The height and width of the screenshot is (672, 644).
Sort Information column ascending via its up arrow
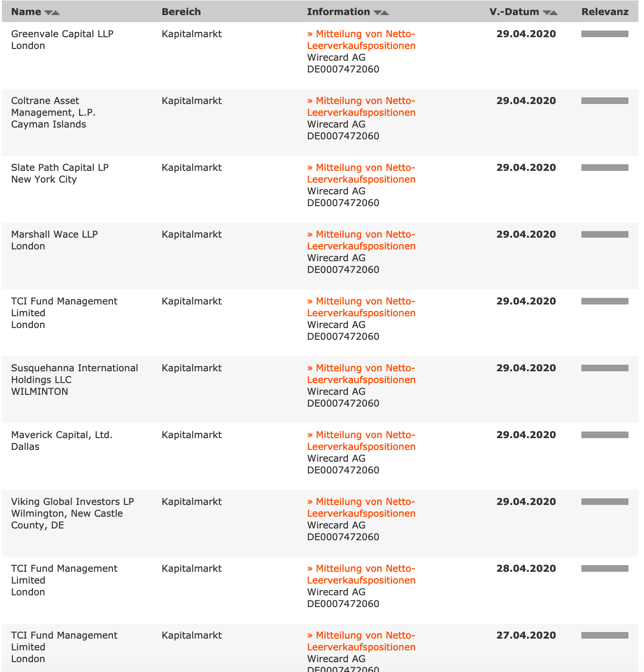[x=385, y=12]
